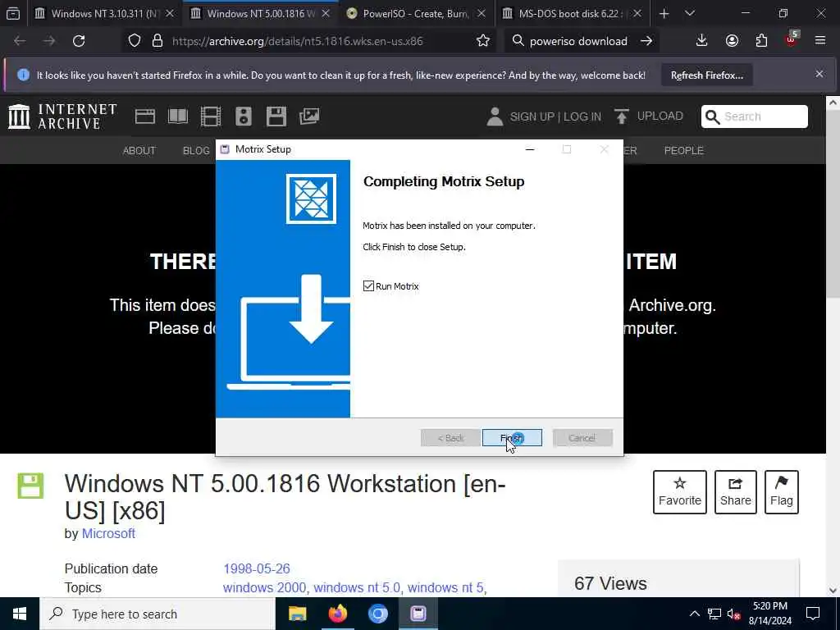Open the BLOG menu item
Image resolution: width=840 pixels, height=630 pixels.
196,151
